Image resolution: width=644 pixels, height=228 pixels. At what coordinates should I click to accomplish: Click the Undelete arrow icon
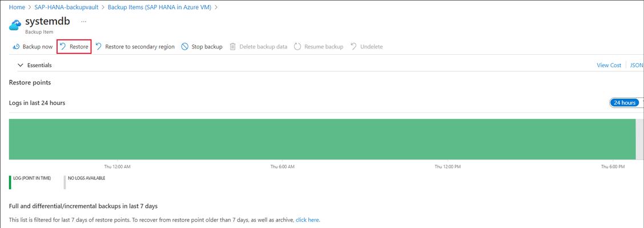pyautogui.click(x=353, y=47)
